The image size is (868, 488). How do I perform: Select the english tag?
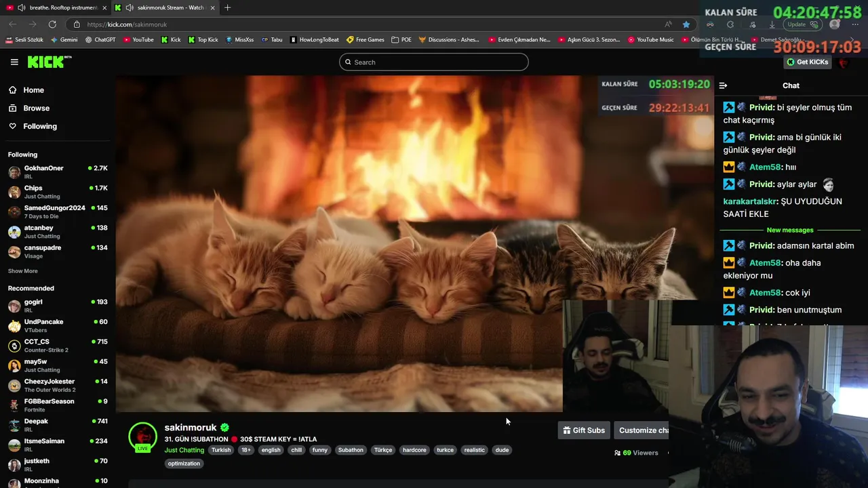(271, 450)
